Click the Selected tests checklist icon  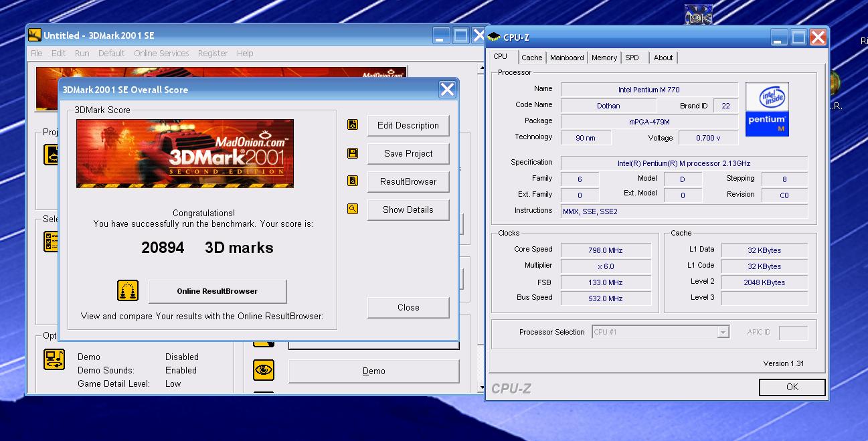coord(51,242)
